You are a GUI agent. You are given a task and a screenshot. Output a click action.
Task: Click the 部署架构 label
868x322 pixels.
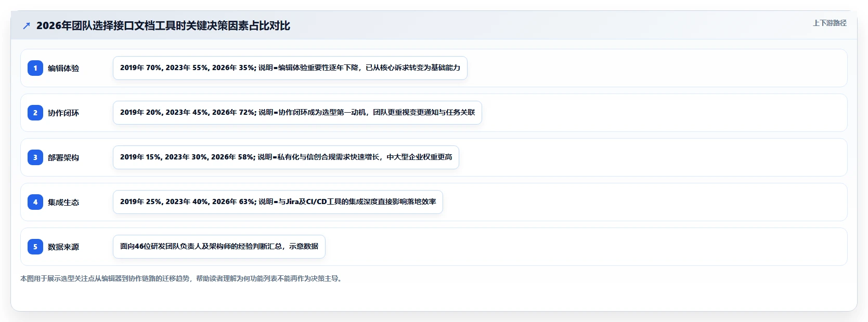(63, 157)
